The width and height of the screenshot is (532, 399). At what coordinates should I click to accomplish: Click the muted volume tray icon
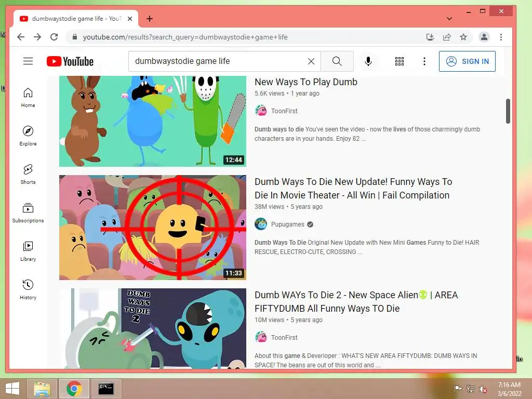(x=483, y=389)
